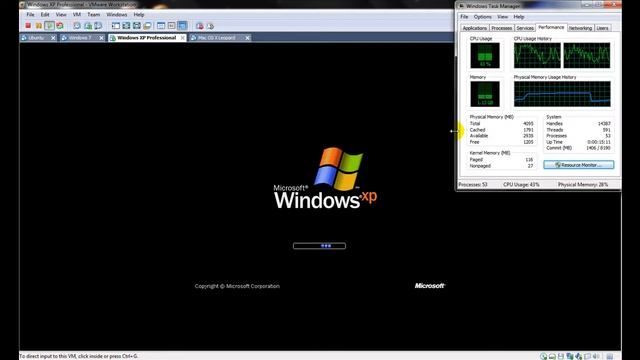640x360 pixels.
Task: Click the CPU Usage meter graph
Action: [x=485, y=55]
